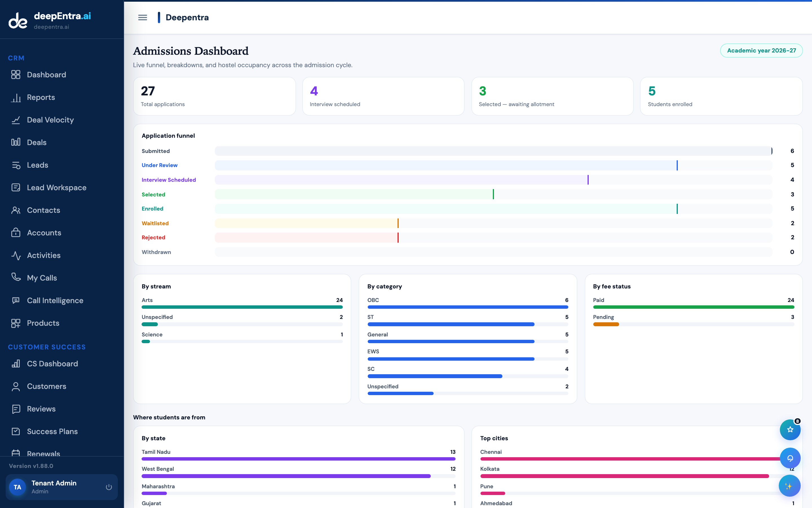
Task: Click the Under Review funnel bar
Action: 493,165
